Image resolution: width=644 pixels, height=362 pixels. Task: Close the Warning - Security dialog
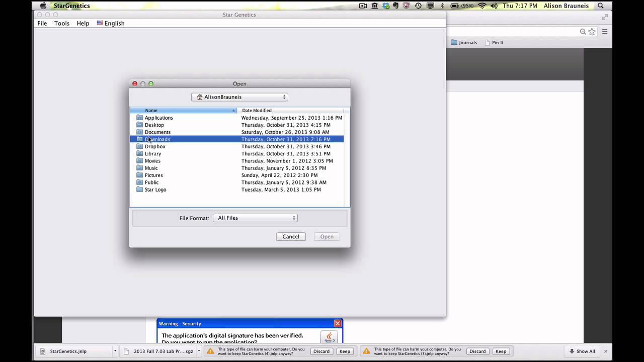[x=338, y=323]
